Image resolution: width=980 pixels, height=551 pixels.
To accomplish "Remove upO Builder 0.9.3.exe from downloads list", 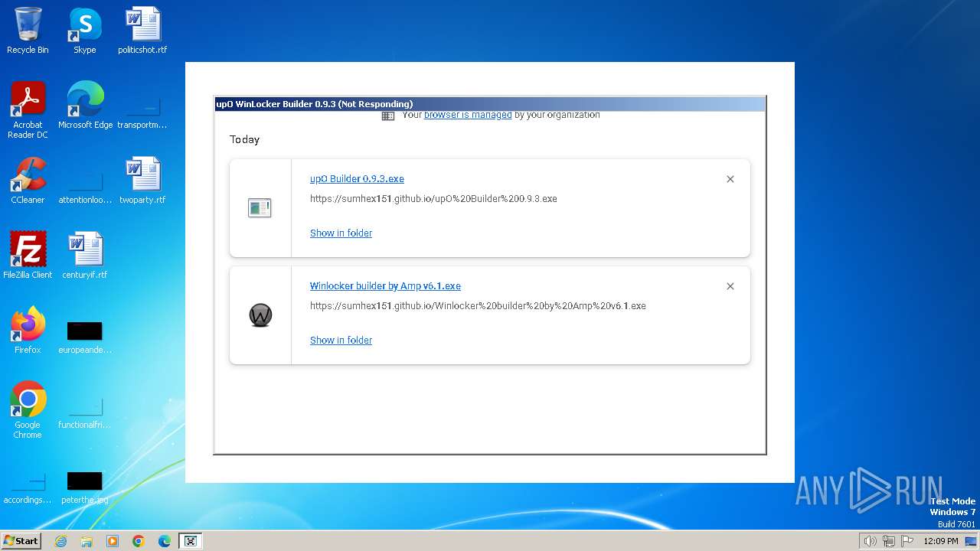I will 730,179.
